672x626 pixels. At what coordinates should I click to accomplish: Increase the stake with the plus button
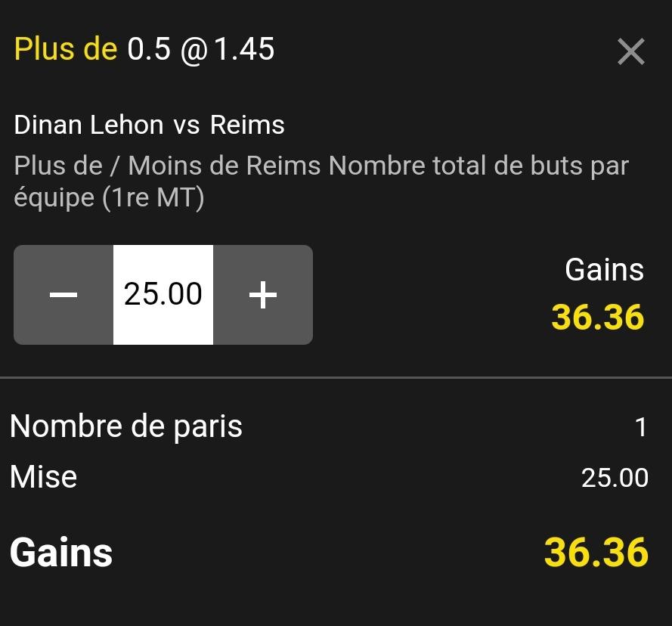[262, 295]
